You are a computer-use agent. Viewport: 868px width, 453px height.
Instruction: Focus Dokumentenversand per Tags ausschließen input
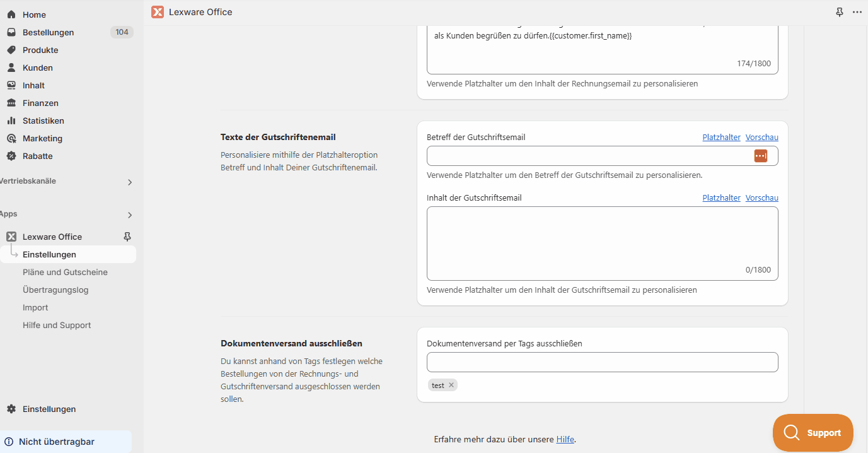coord(603,362)
